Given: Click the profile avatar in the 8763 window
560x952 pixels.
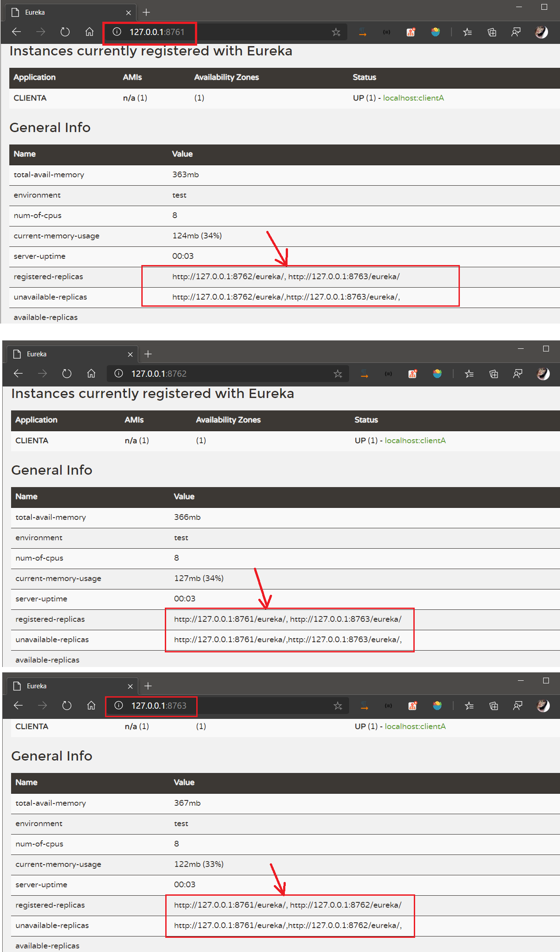Looking at the screenshot, I should click(543, 706).
